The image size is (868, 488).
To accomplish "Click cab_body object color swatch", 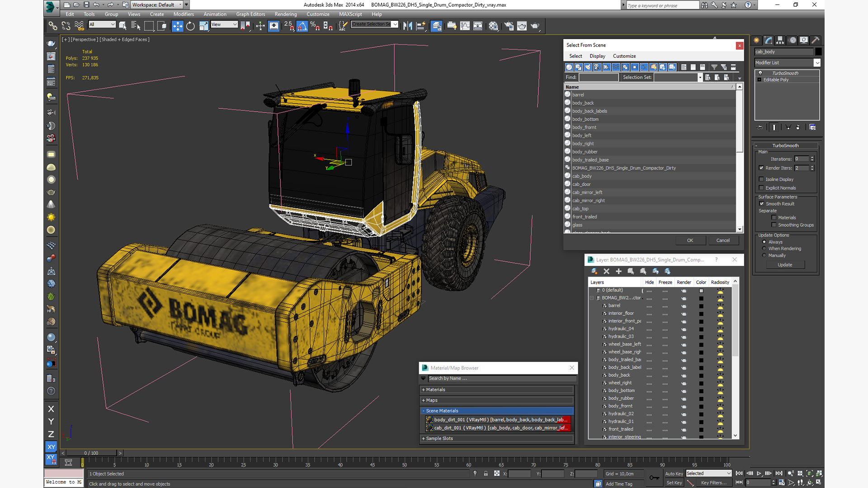I will (x=818, y=52).
